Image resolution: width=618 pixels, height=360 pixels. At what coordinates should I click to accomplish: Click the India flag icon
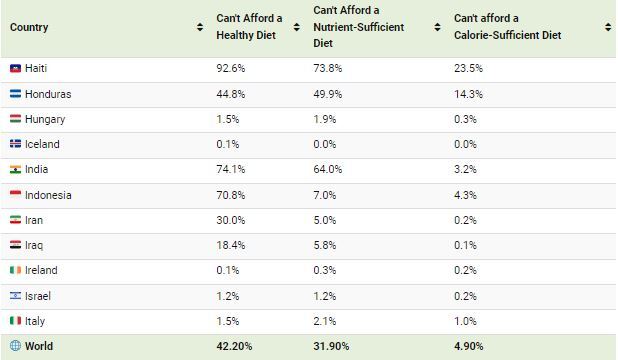(15, 169)
